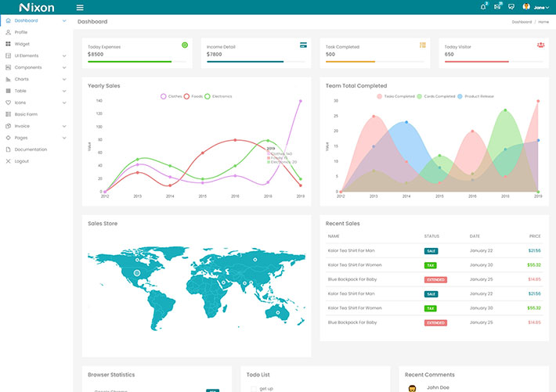The height and width of the screenshot is (392, 556).
Task: Click the Task Completed orange progress bar
Action: (350, 61)
